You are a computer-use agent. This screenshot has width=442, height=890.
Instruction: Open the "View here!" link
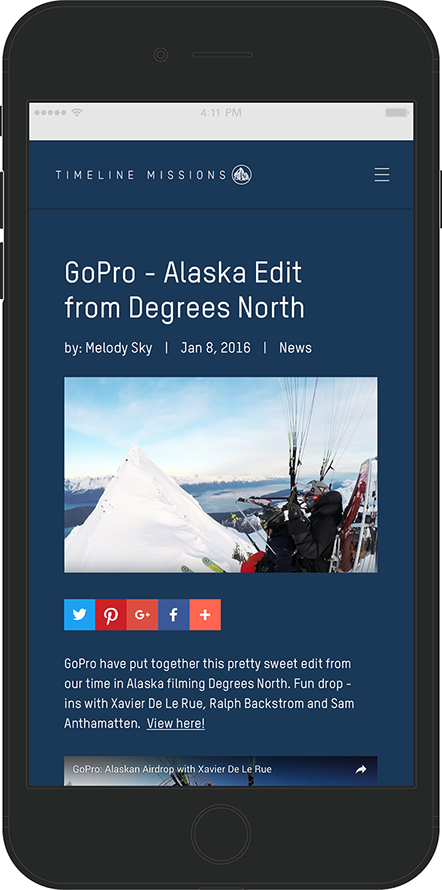(x=176, y=724)
